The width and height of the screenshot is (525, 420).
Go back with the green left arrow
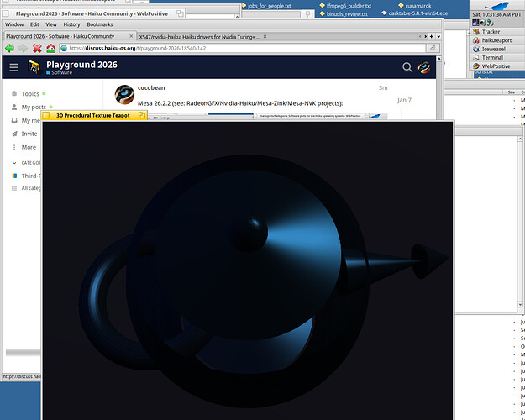click(x=9, y=48)
